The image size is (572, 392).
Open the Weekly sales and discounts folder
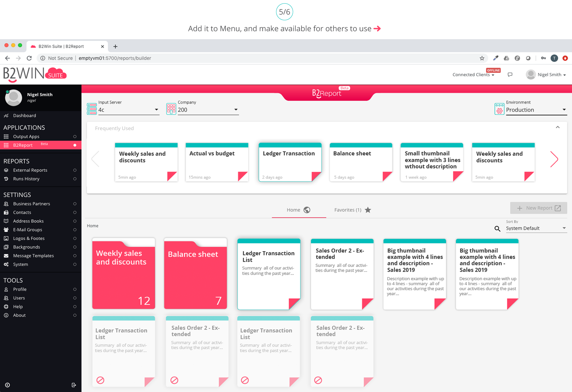pos(123,273)
